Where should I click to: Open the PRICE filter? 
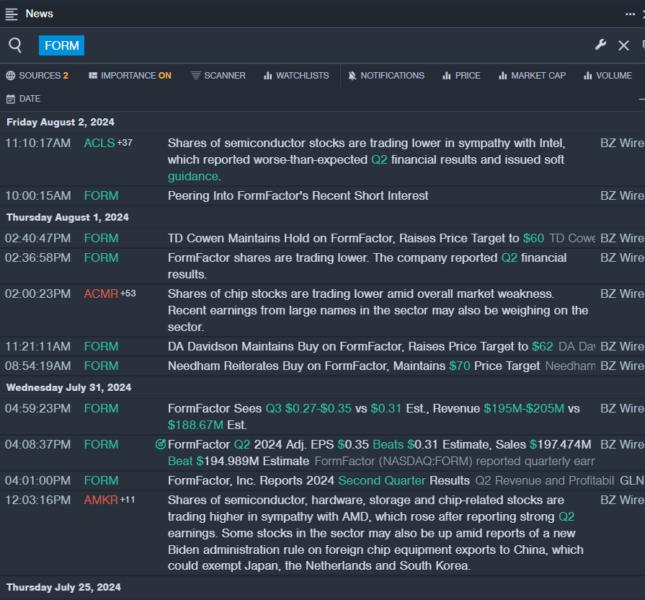461,76
